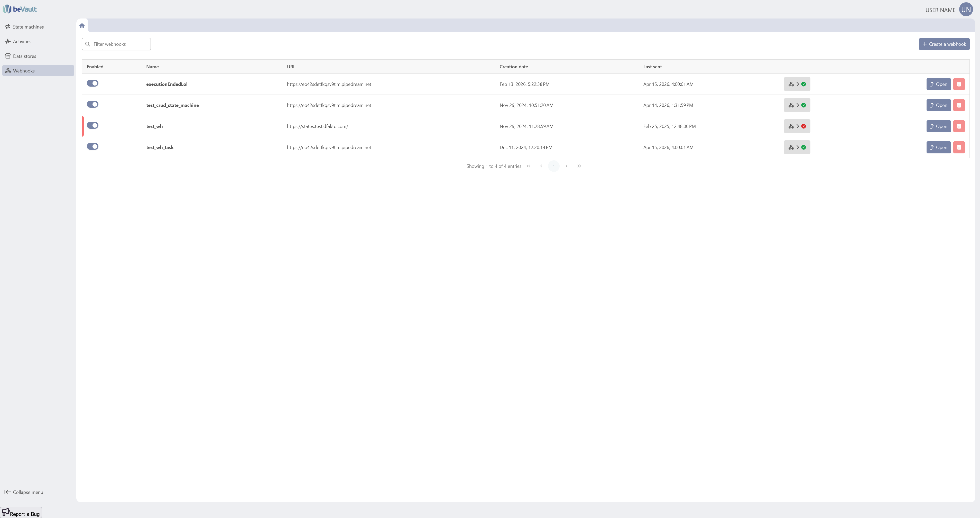980x518 pixels.
Task: Click the Creation date column header
Action: [514, 67]
